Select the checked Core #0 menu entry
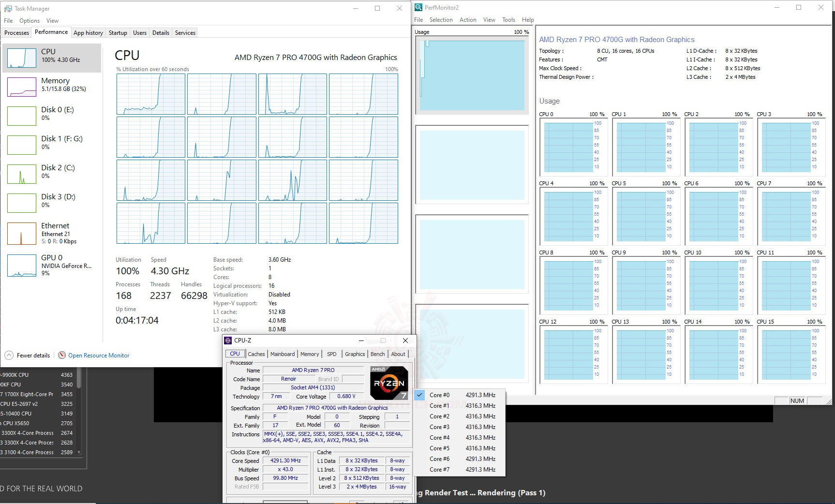Viewport: 835px width, 504px height. click(460, 395)
